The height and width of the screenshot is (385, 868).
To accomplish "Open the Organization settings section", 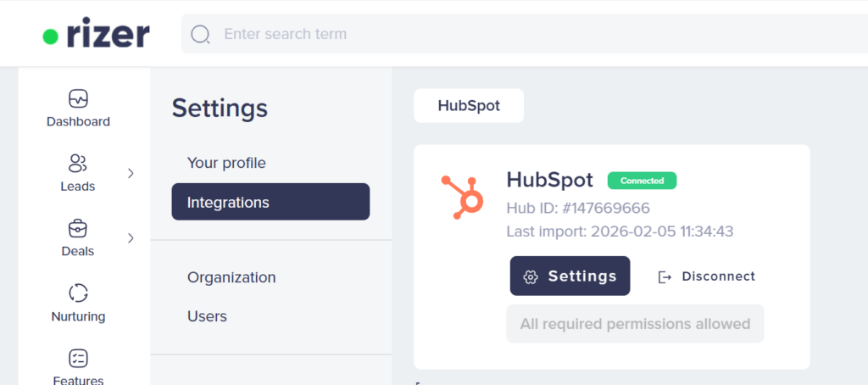I will pos(231,277).
